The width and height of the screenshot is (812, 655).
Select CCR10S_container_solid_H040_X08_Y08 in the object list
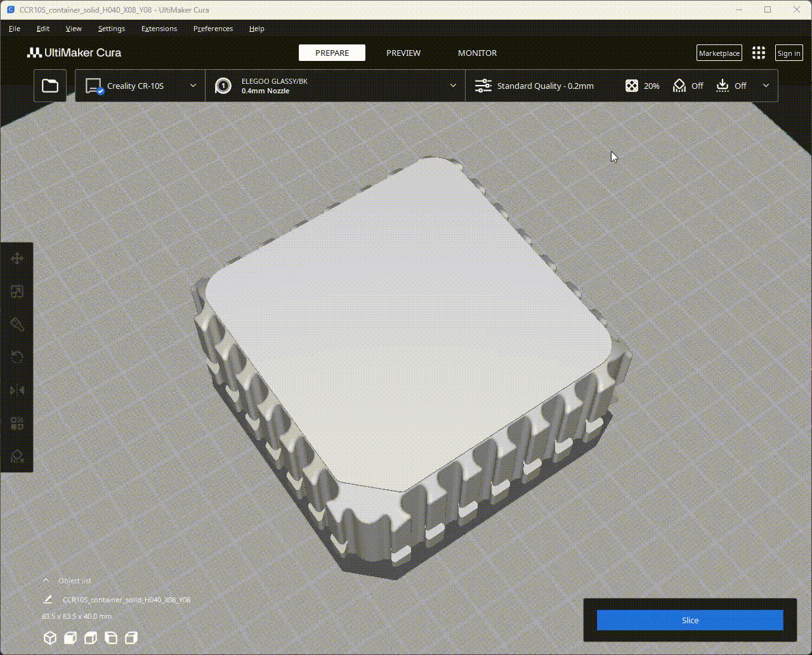pos(126,600)
